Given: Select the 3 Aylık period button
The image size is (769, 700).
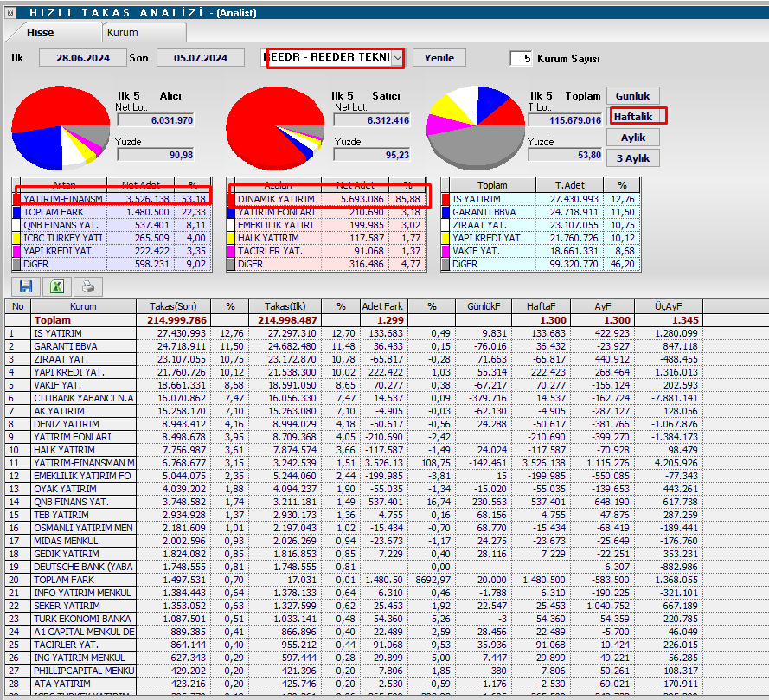Looking at the screenshot, I should pos(632,158).
